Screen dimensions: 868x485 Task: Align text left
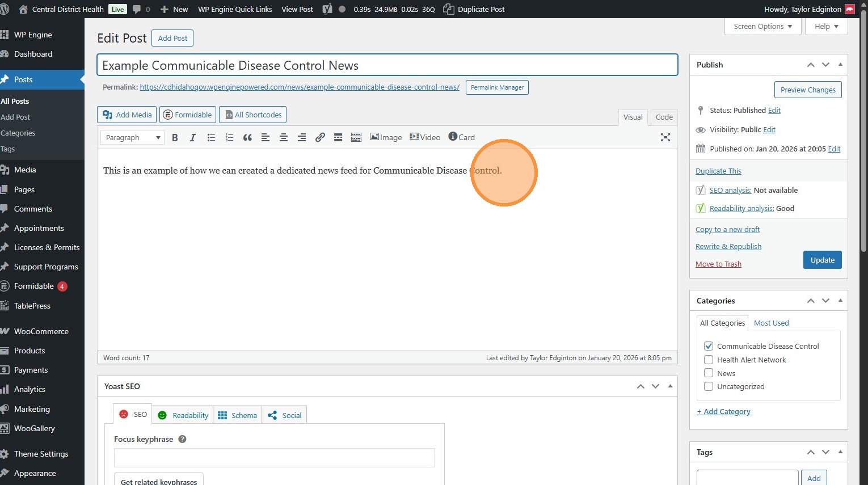pyautogui.click(x=266, y=137)
